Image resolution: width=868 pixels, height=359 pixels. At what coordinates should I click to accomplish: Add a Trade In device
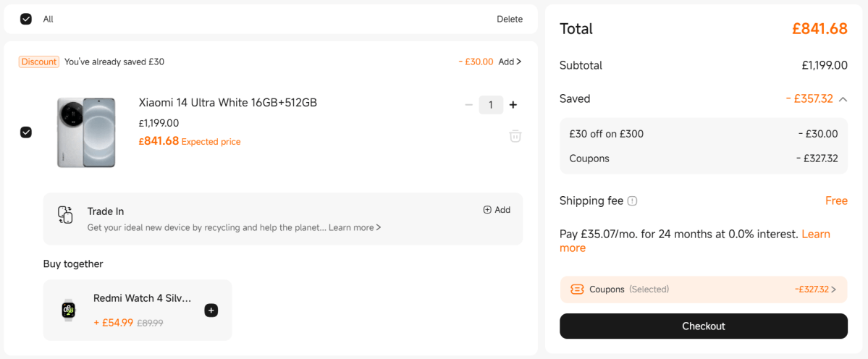pos(497,210)
